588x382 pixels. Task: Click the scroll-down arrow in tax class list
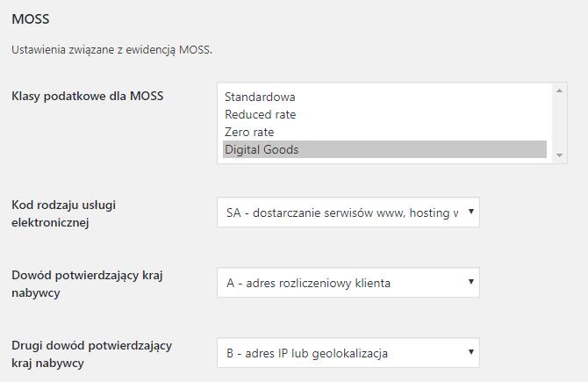pos(559,155)
